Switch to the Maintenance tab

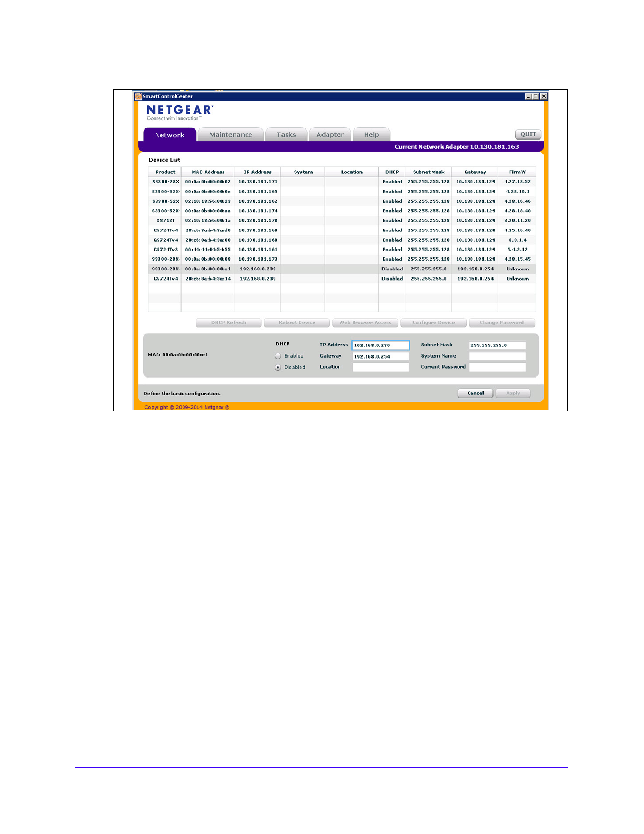click(230, 135)
